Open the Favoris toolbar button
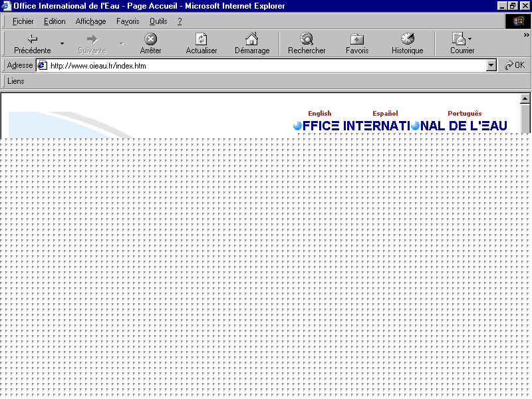Screen dimensions: 532x399 click(x=357, y=43)
